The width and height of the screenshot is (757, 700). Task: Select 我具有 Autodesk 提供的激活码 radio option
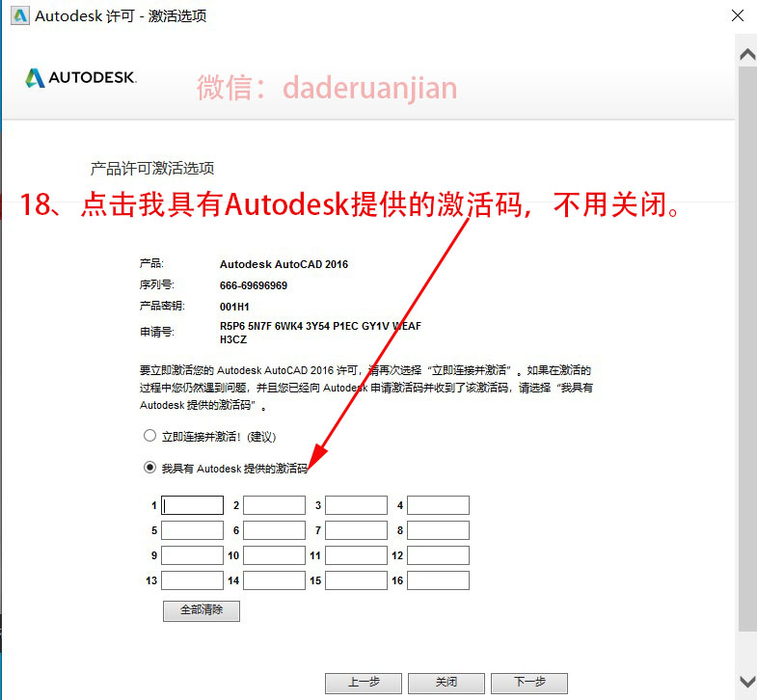pyautogui.click(x=149, y=468)
